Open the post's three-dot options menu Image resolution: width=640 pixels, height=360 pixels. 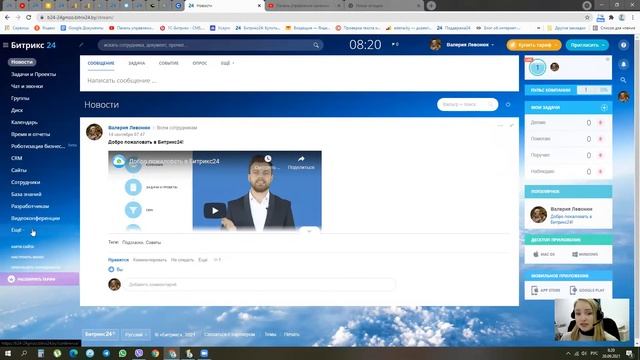500,126
